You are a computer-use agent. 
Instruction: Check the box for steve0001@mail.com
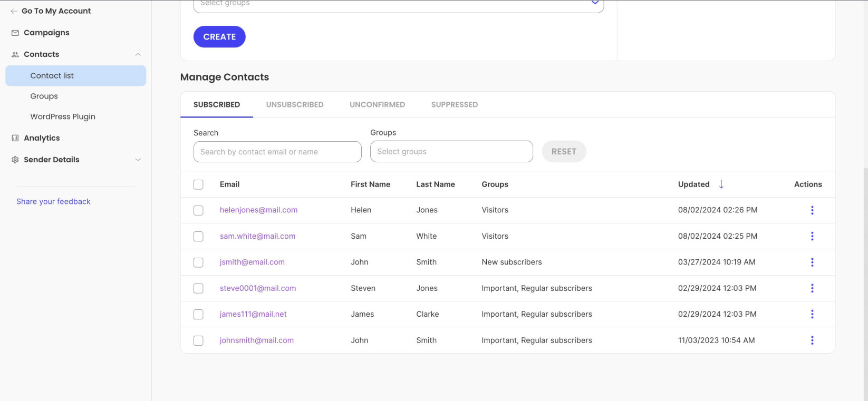point(198,288)
